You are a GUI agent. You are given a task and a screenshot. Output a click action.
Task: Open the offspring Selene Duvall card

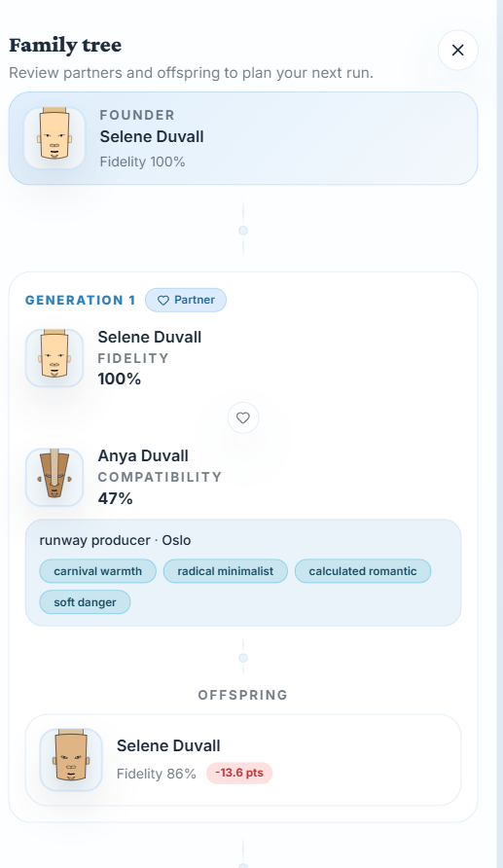[243, 760]
